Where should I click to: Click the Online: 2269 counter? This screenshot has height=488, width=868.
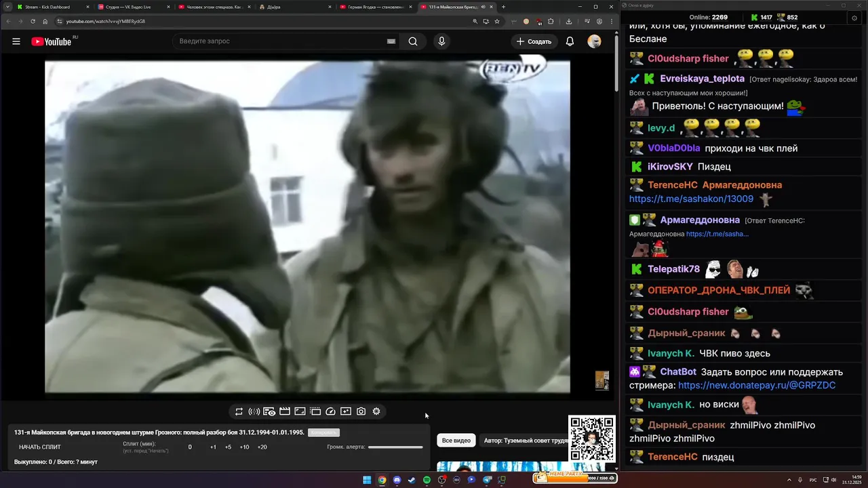(708, 17)
